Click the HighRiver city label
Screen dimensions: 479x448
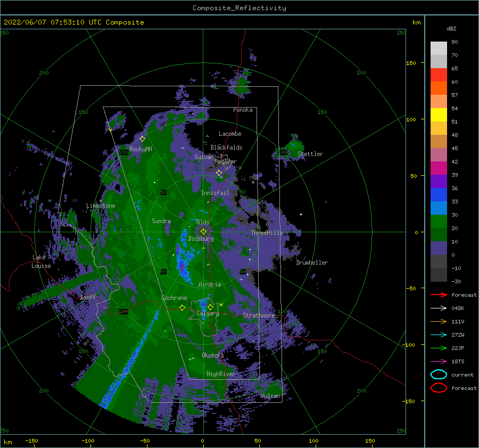coord(220,374)
